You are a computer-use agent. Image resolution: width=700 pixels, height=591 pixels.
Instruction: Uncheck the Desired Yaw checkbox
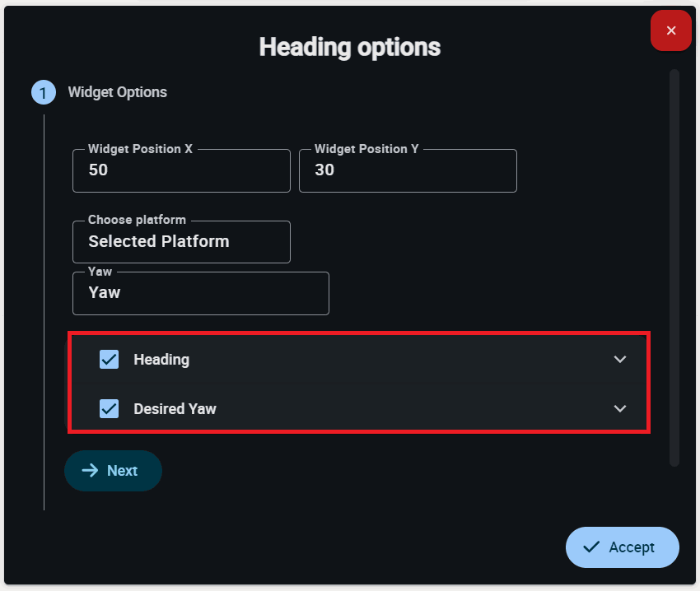(x=109, y=409)
